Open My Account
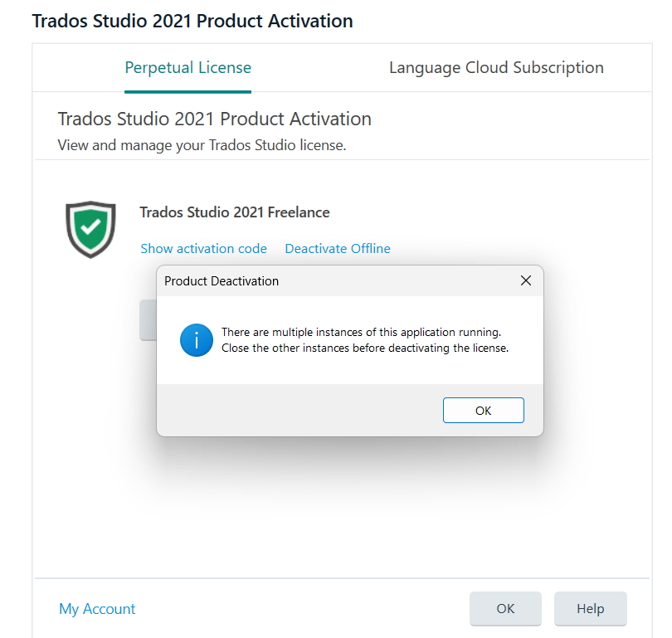The width and height of the screenshot is (672, 638). 97,608
